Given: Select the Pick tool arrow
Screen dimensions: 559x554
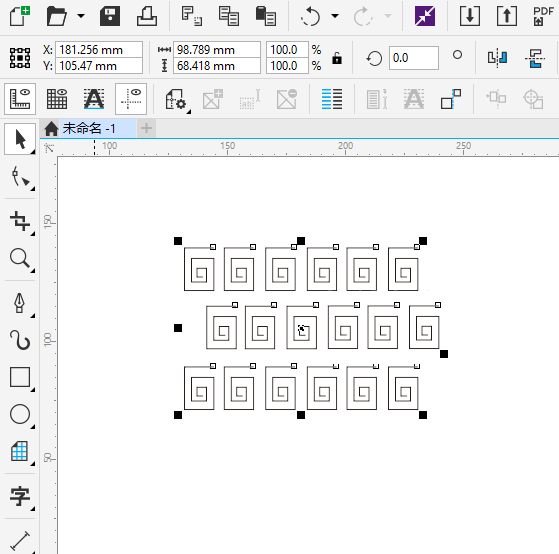Looking at the screenshot, I should click(20, 139).
